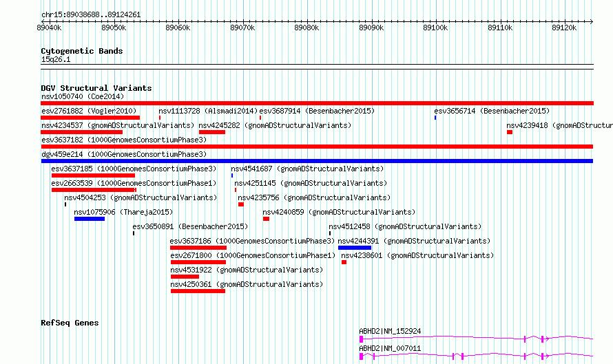Click the Cytogenetic Bands track title
Screen dimensions: 613x364
click(x=82, y=51)
